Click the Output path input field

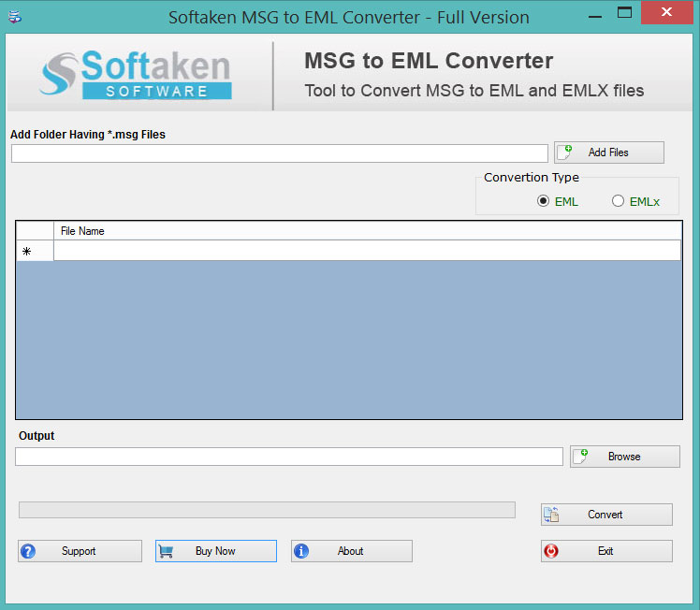(x=289, y=457)
